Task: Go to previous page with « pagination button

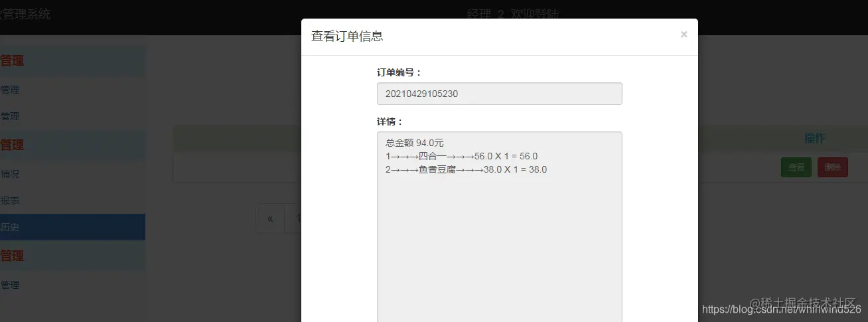Action: click(x=270, y=219)
